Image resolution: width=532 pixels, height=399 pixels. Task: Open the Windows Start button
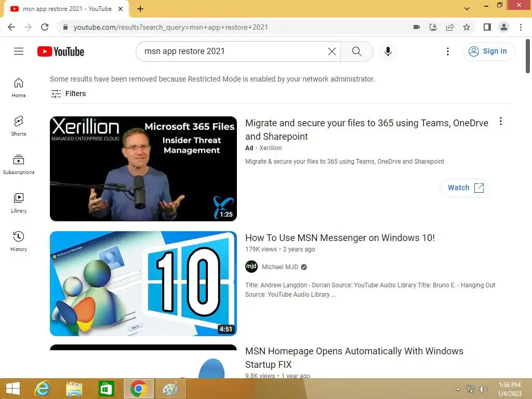point(13,389)
